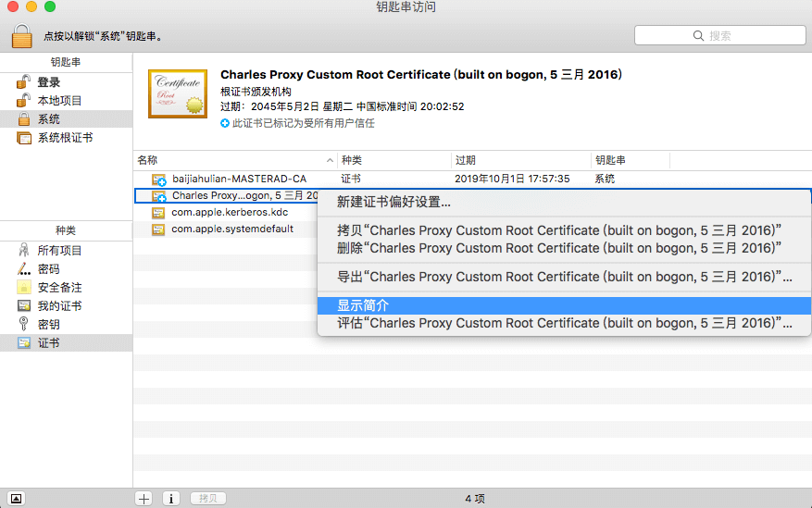Viewport: 812px width, 508px height.
Task: Click the Charles Proxy row certificate icon
Action: point(158,196)
